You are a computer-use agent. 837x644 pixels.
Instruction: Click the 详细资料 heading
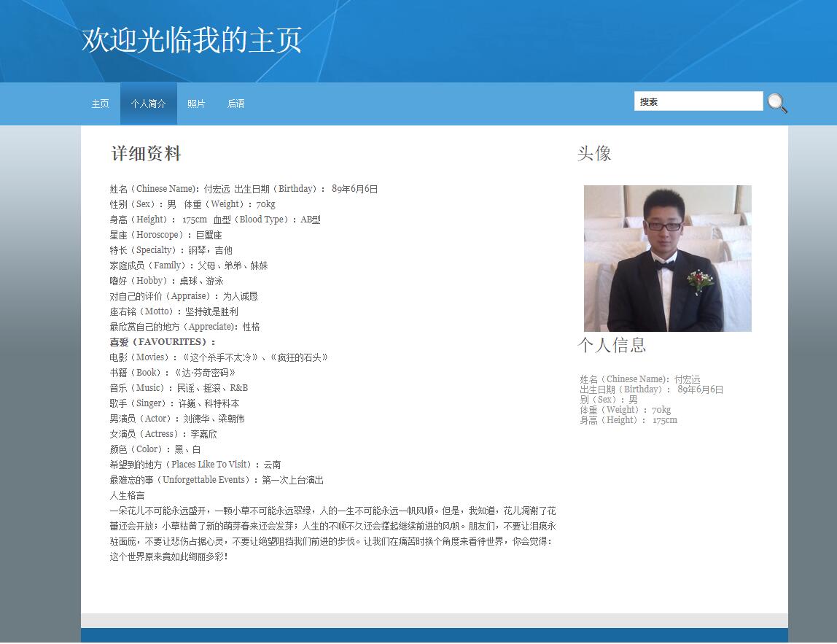coord(146,154)
